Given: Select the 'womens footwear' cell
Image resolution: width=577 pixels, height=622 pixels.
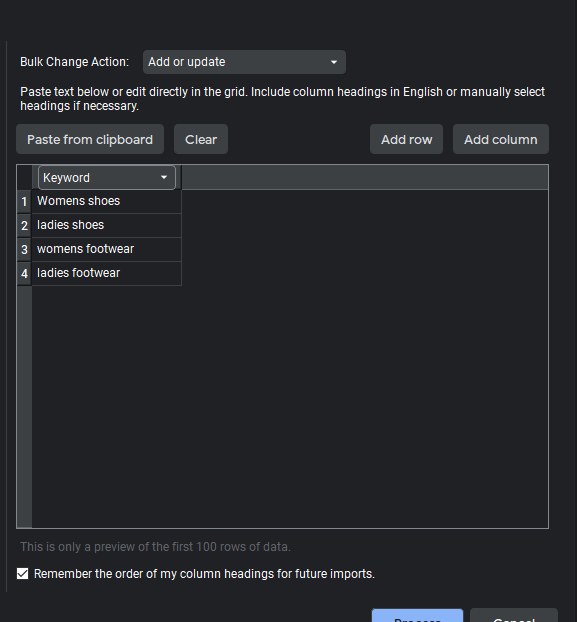Looking at the screenshot, I should tap(107, 249).
